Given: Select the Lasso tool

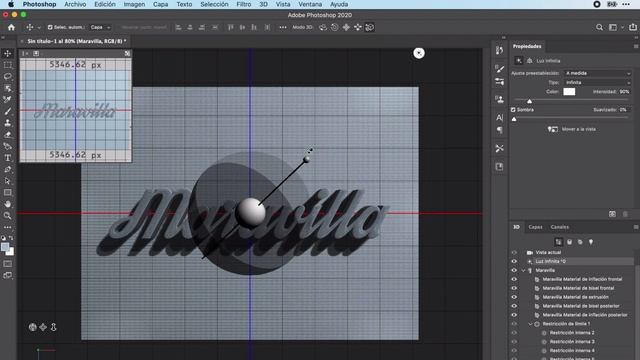Looking at the screenshot, I should point(7,76).
